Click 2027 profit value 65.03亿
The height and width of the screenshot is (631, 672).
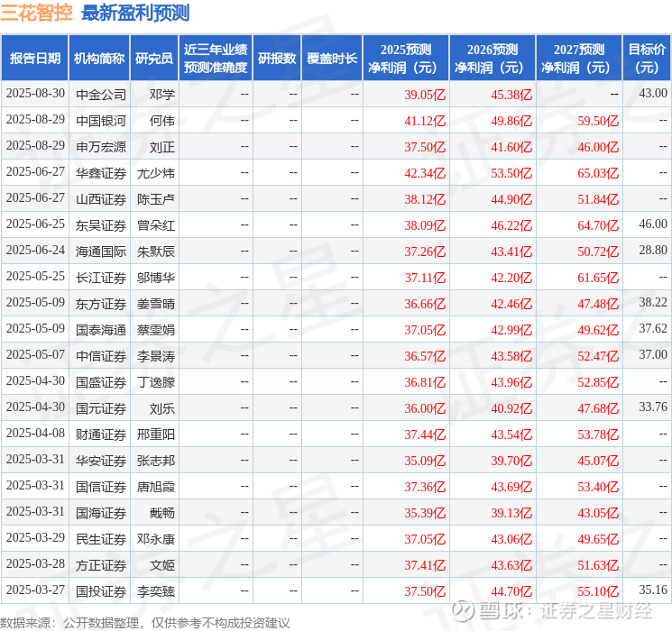tap(598, 173)
